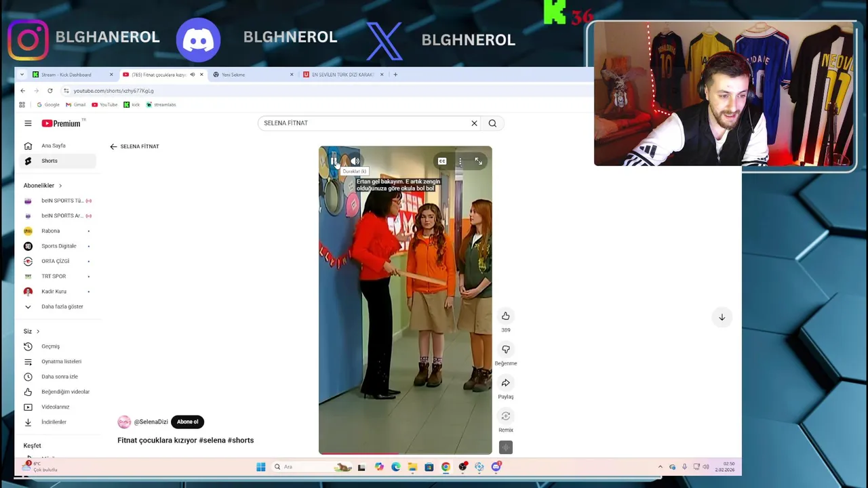Screen dimensions: 868x488
Task: Open the tab search dropdown arrow
Action: point(22,75)
